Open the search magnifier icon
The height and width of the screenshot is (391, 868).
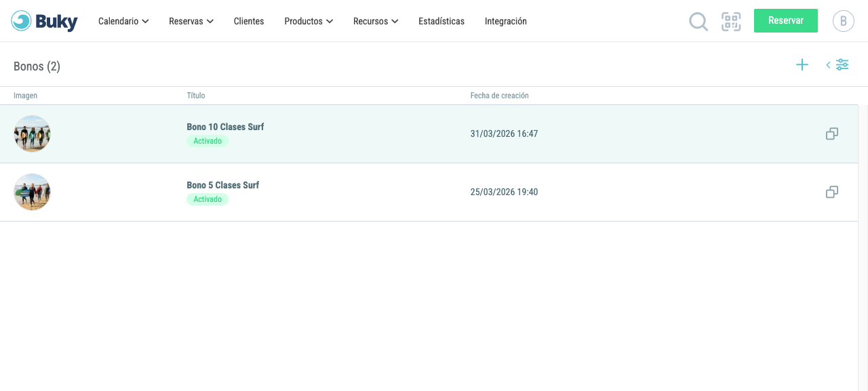(698, 22)
